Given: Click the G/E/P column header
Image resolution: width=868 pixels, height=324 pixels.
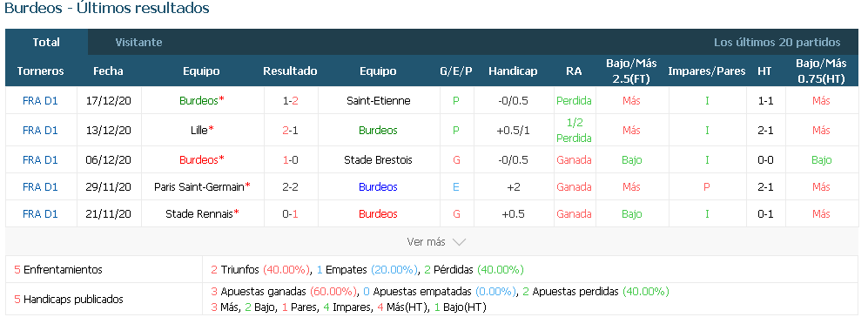Looking at the screenshot, I should pyautogui.click(x=455, y=71).
